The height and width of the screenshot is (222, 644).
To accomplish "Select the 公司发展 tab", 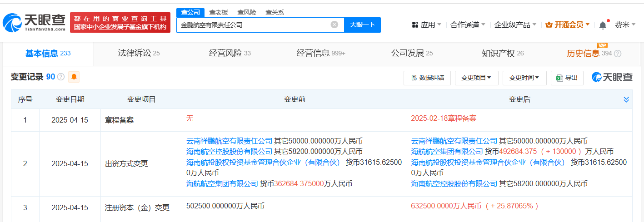I will tap(412, 54).
